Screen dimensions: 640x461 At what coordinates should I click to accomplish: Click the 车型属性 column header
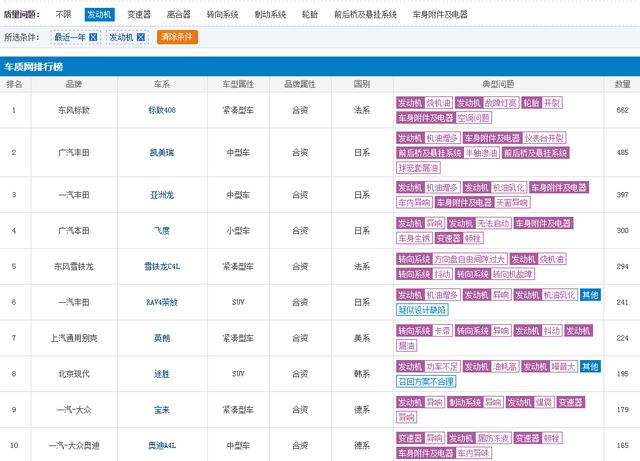point(238,85)
